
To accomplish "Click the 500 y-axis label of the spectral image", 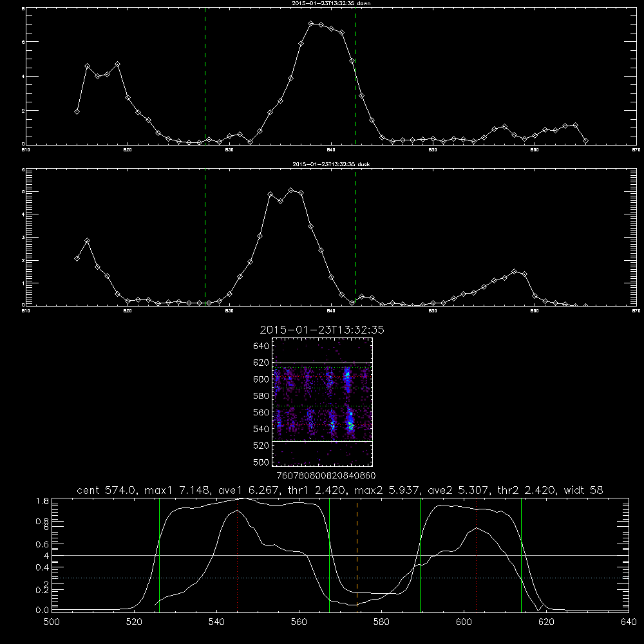I will (x=261, y=462).
